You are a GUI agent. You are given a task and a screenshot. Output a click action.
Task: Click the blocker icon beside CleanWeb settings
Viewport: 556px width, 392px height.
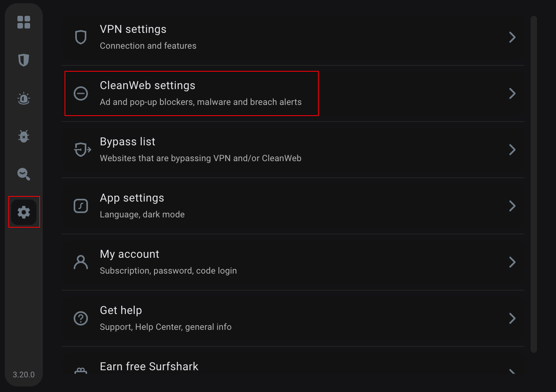click(x=81, y=93)
